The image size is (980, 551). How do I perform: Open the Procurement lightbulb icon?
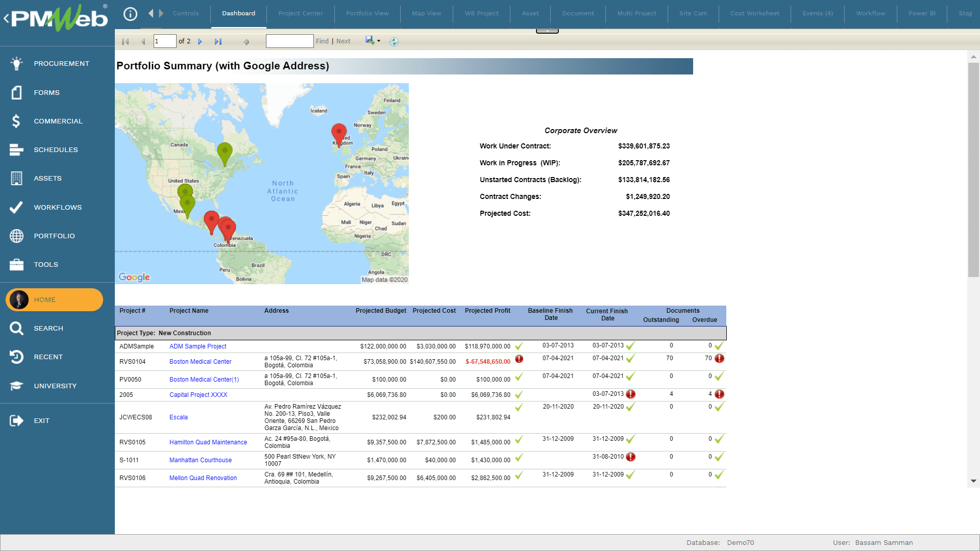tap(16, 64)
